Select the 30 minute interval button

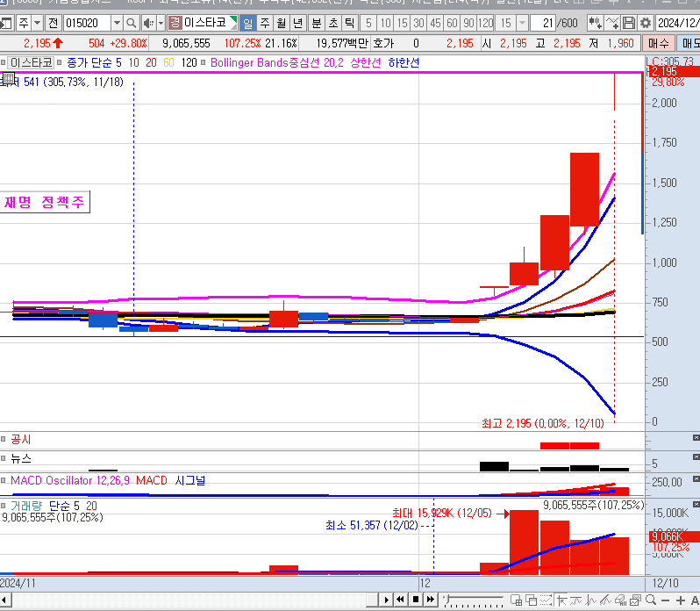418,23
